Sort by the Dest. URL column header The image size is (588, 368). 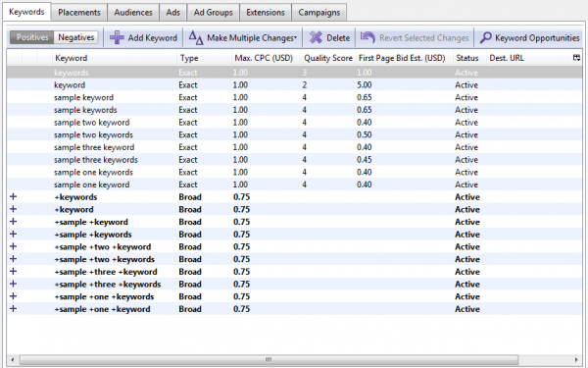pos(529,58)
